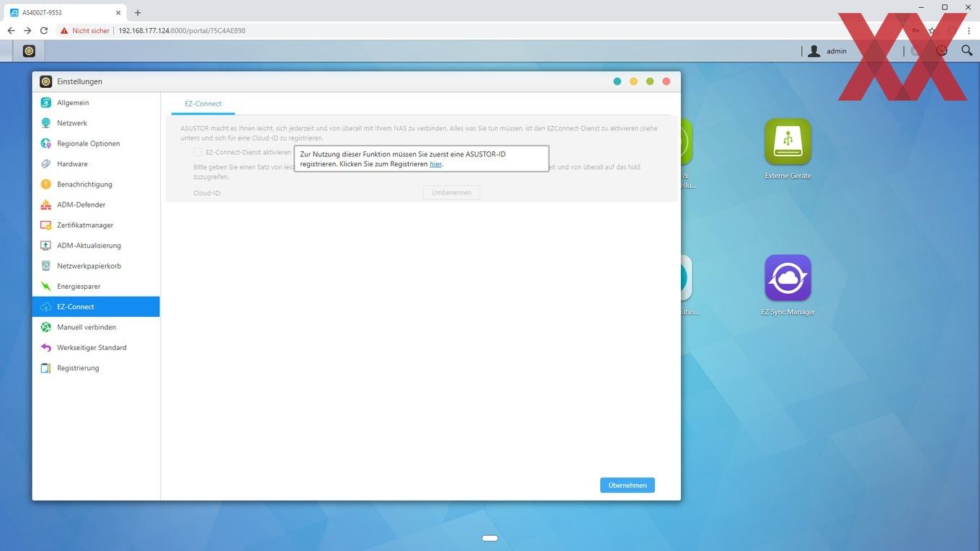Viewport: 980px width, 551px height.
Task: Click the green maximize window dot
Action: point(650,81)
